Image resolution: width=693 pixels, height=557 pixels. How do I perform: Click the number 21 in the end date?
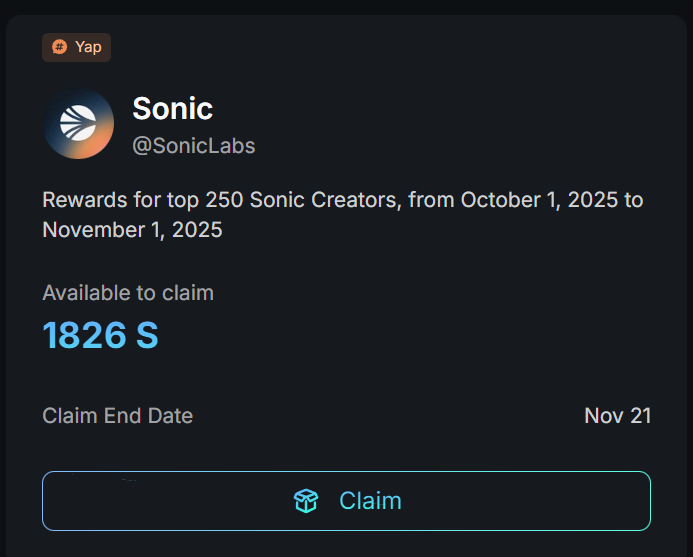[x=639, y=416]
